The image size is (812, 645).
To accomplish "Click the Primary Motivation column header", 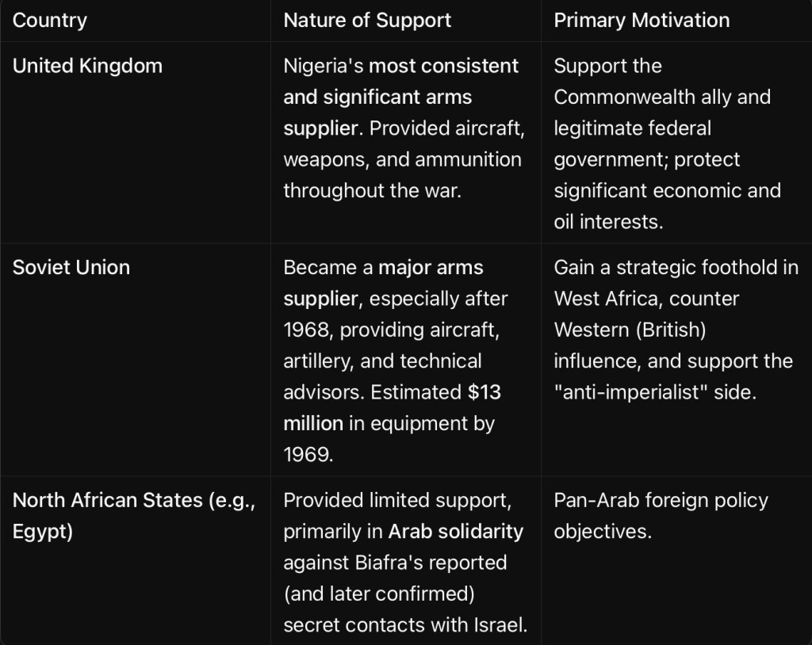I will 642,21.
